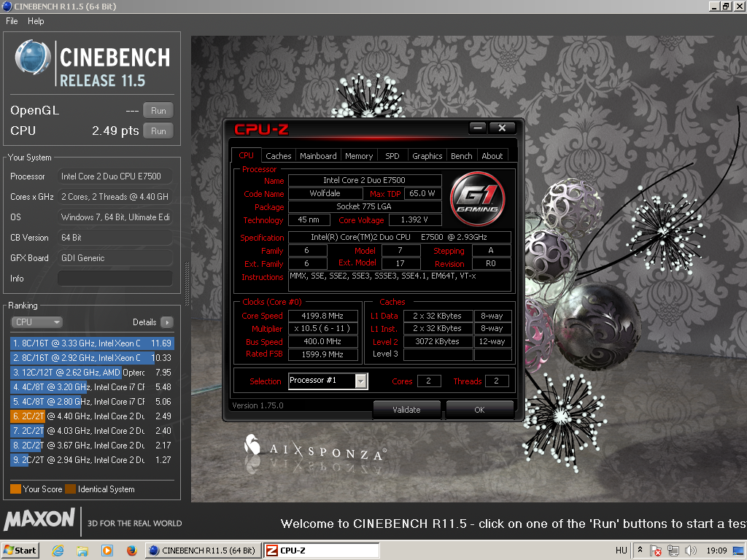Screen dimensions: 747x560
Task: Open Windows Explorer folder icon in taskbar
Action: 82,551
